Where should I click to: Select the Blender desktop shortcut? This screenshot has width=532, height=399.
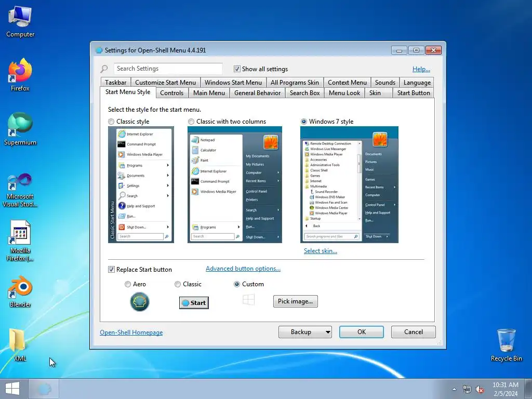coord(20,292)
